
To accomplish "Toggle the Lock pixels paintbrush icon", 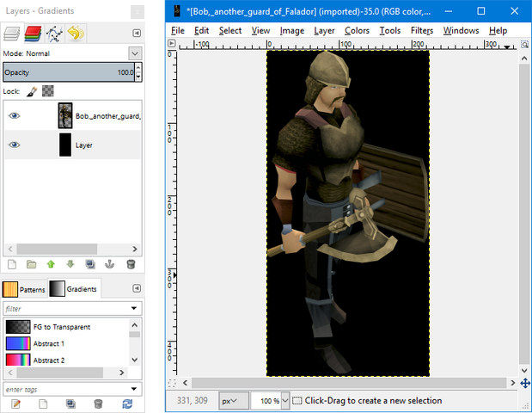I will (x=32, y=91).
